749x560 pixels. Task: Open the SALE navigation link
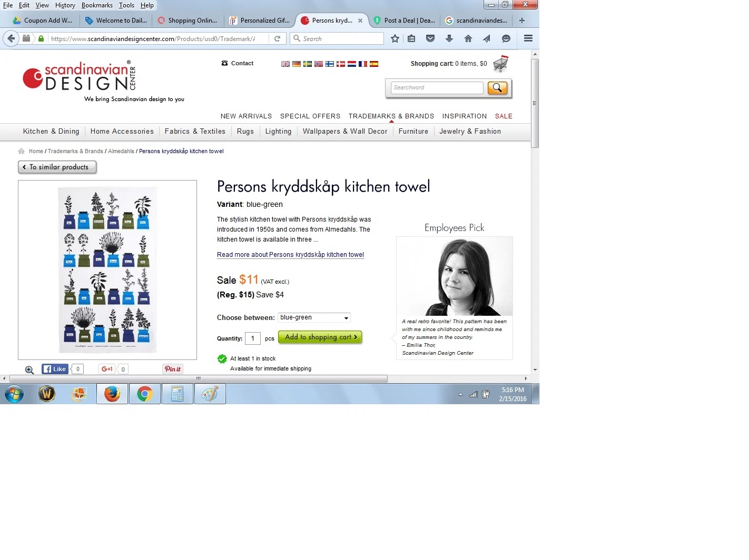click(x=504, y=116)
